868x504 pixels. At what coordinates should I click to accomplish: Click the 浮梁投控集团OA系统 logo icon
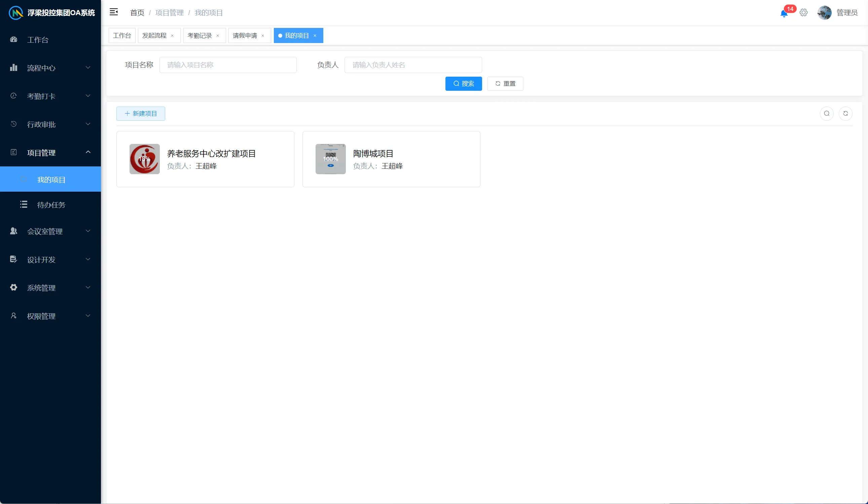(x=15, y=13)
